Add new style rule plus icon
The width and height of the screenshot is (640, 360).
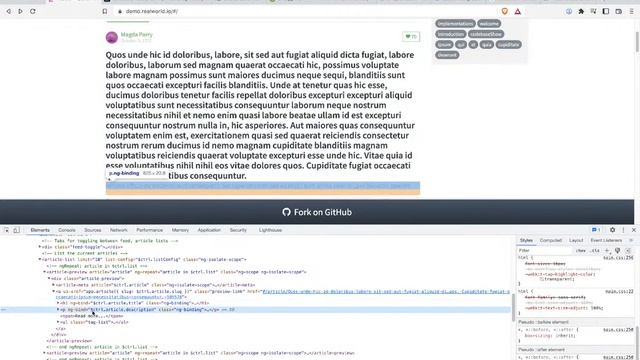click(607, 251)
